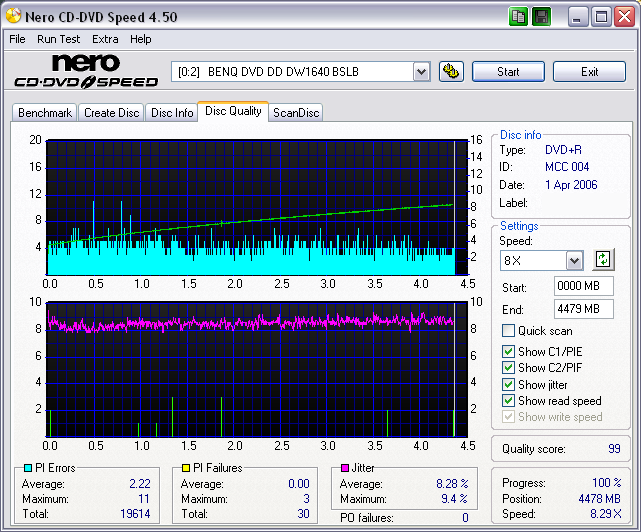Uncheck Show C1/PIE option

click(509, 351)
